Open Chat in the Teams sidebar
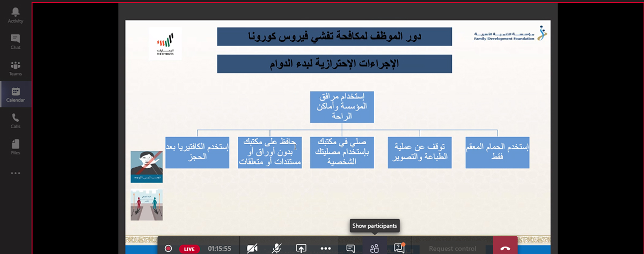 coord(15,41)
